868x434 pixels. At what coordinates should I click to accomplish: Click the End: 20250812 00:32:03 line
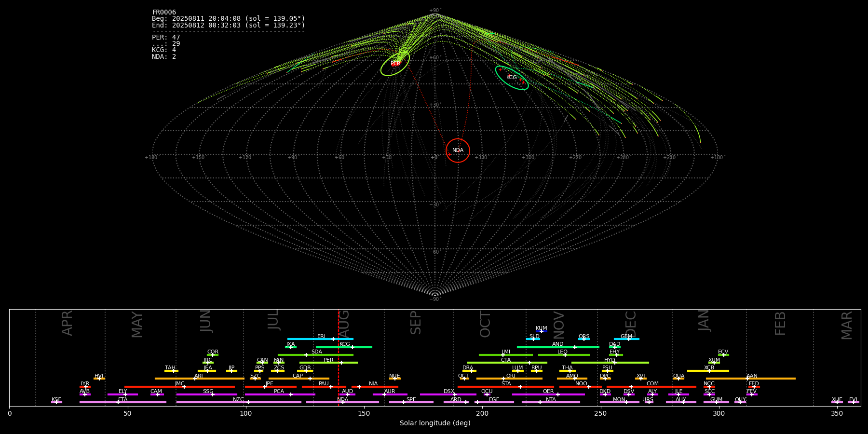coord(229,26)
